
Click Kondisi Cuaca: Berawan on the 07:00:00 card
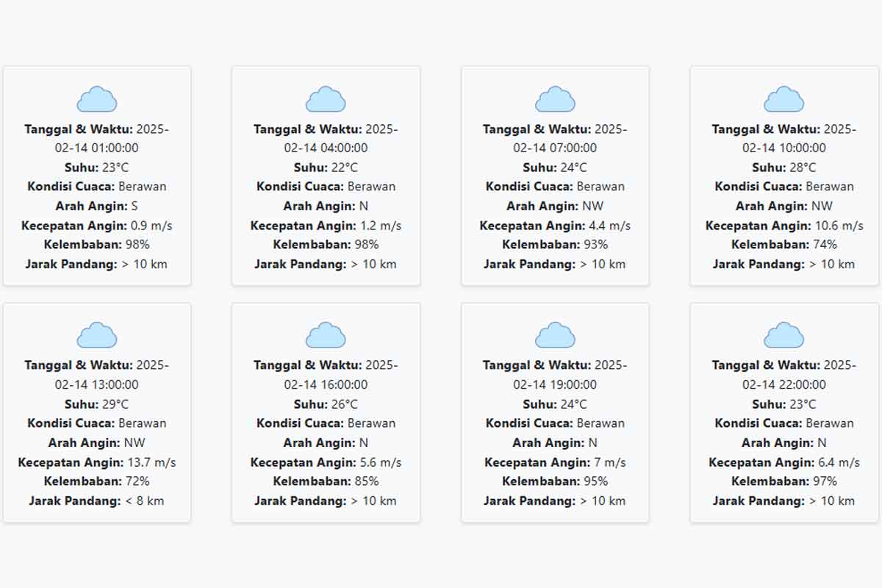(x=555, y=187)
